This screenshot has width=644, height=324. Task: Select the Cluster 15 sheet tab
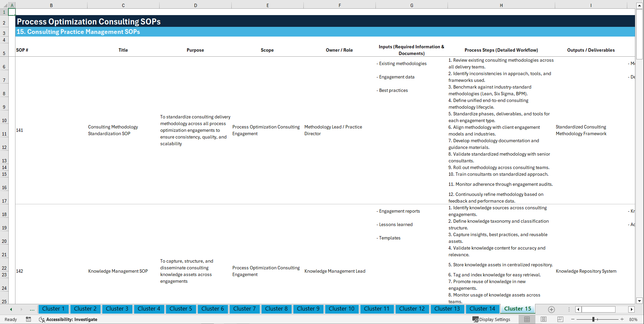click(x=518, y=309)
